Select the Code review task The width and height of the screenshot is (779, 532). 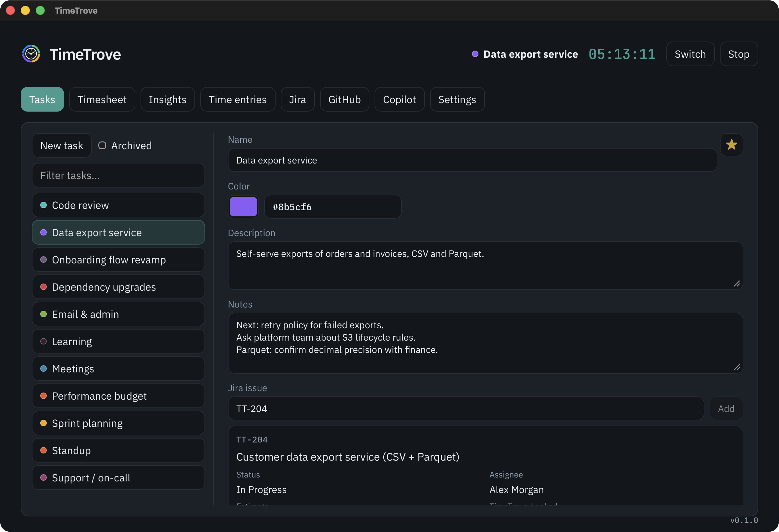point(118,205)
